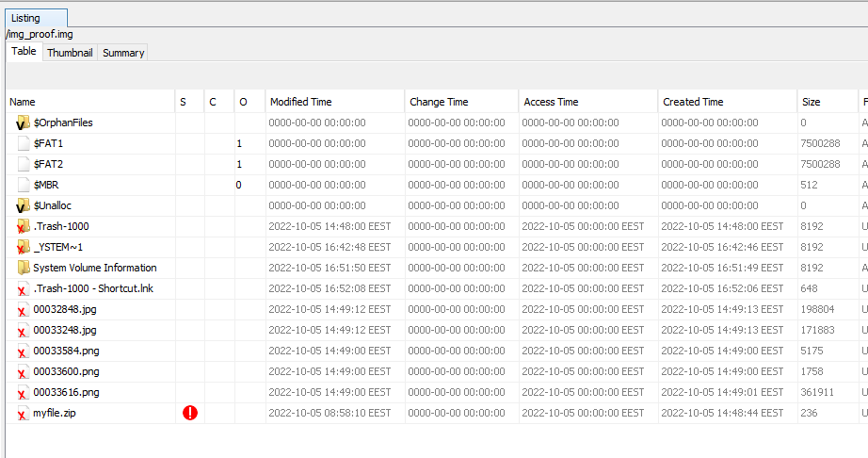Click the red warning icon for myfile.zip
This screenshot has width=868, height=458.
tap(190, 413)
